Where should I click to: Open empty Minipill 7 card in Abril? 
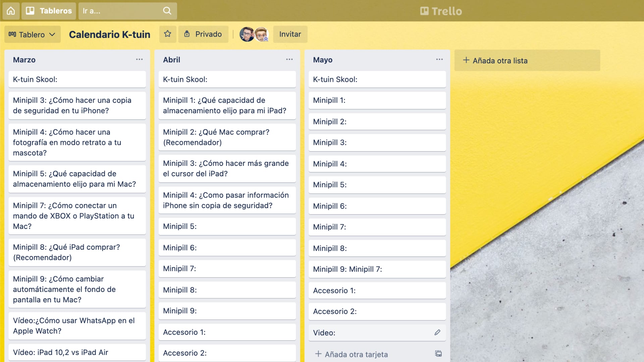[x=227, y=268]
